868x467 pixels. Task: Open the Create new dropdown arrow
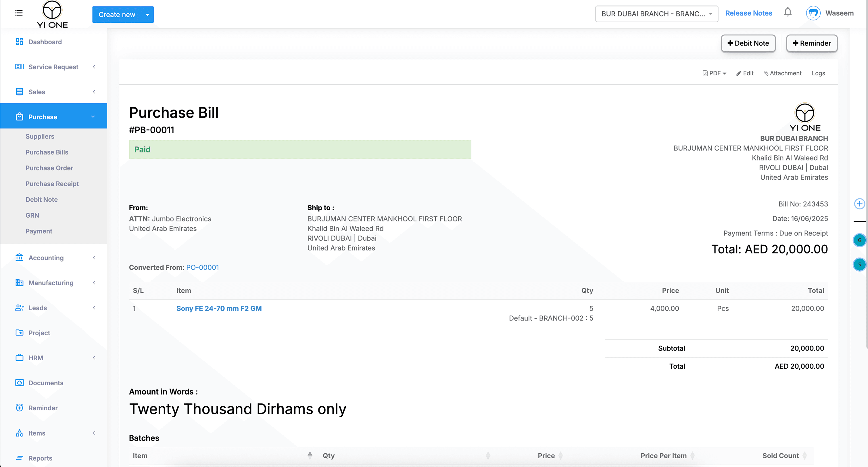[x=147, y=14]
